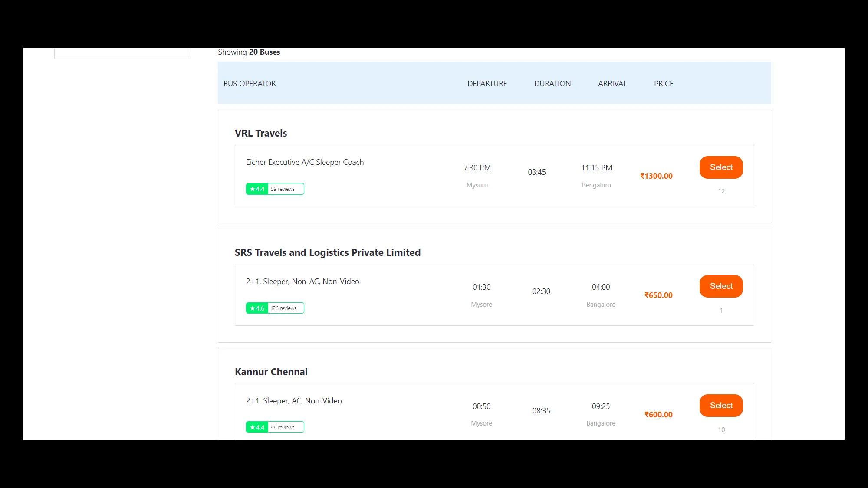Screen dimensions: 868x488
Task: View the 59 reviews for VRL Travels
Action: point(283,189)
